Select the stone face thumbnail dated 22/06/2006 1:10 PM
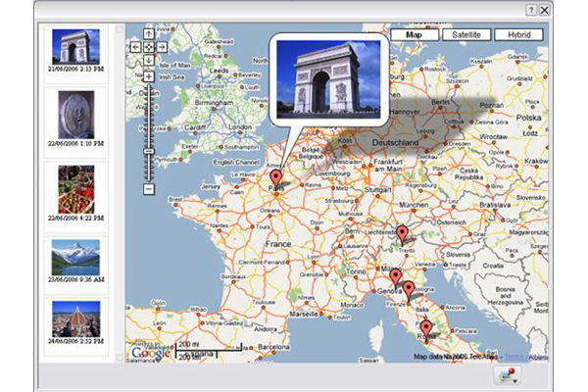The height and width of the screenshot is (392, 588). point(76,115)
